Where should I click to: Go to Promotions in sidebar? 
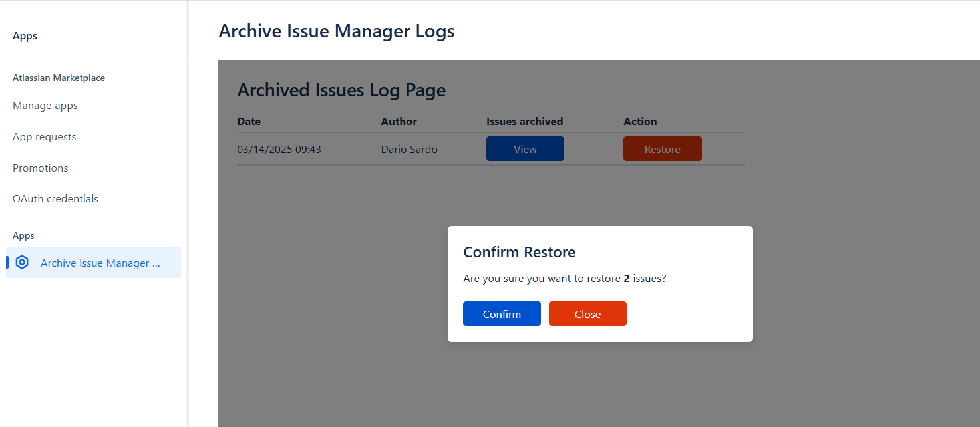tap(41, 168)
